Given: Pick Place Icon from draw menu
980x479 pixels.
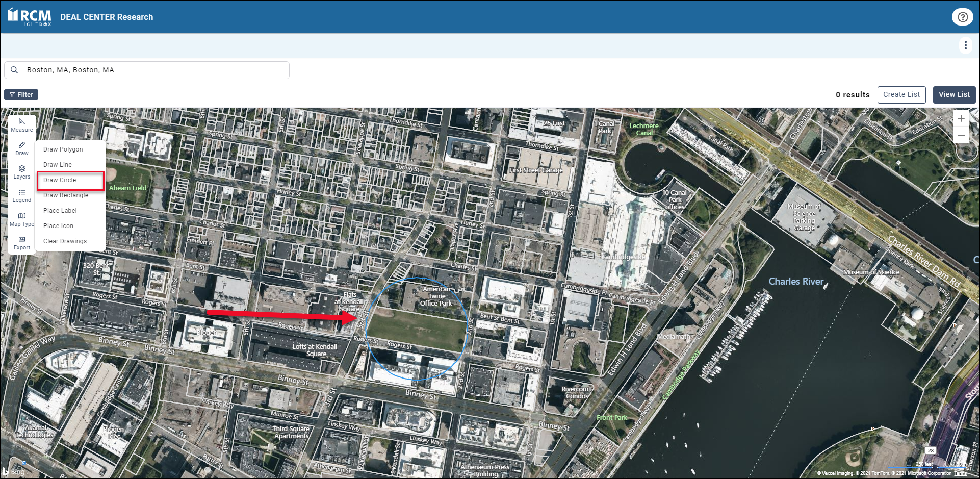Looking at the screenshot, I should click(58, 226).
